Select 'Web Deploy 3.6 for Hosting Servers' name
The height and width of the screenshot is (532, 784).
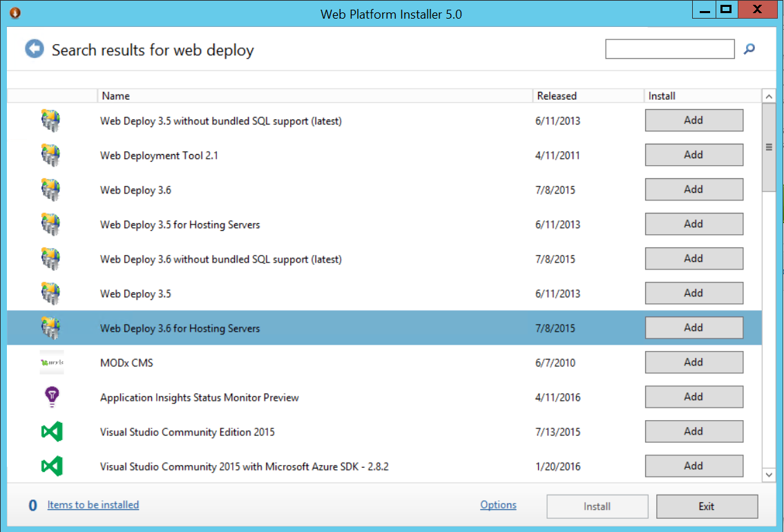pos(180,328)
